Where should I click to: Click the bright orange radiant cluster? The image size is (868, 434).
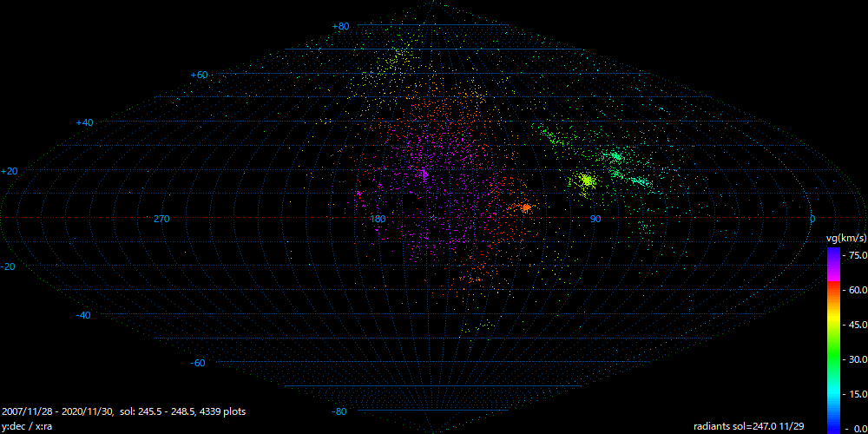(525, 207)
